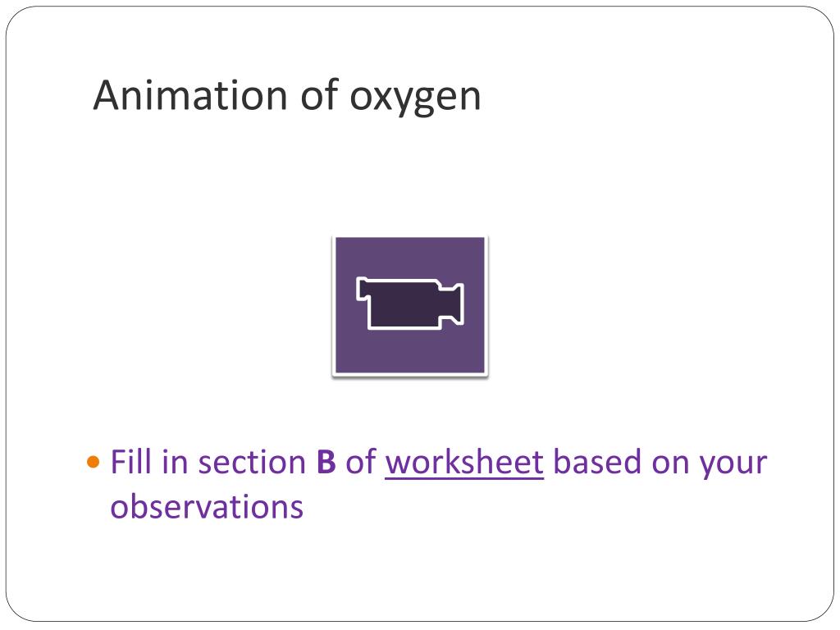Screen dimensions: 840x630
Task: Open the underlined worksheet hyperlink
Action: [464, 463]
